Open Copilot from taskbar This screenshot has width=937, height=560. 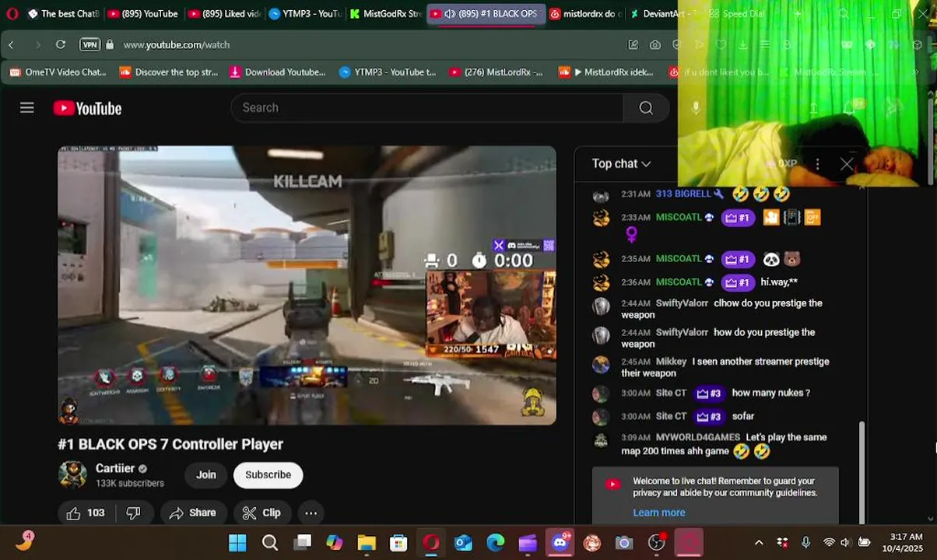click(335, 542)
